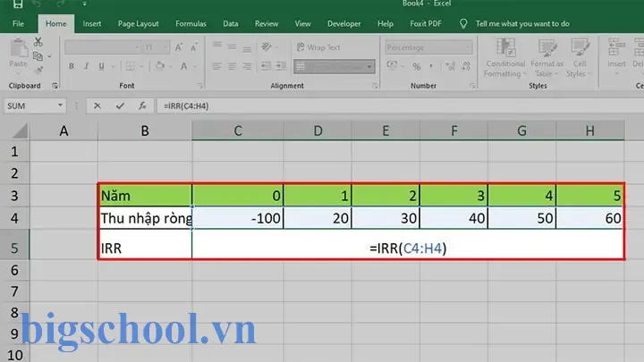This screenshot has width=644, height=362.
Task: Click the Tell Me lightbulb icon
Action: (x=463, y=24)
